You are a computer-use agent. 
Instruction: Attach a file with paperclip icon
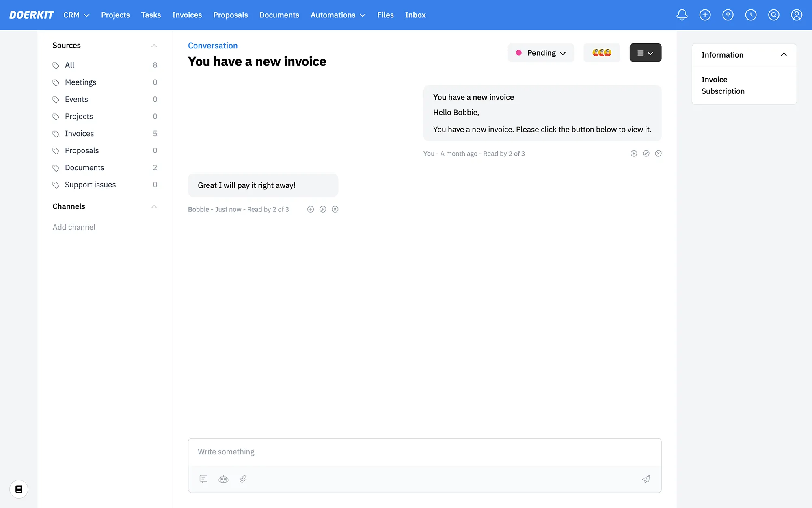(x=243, y=479)
